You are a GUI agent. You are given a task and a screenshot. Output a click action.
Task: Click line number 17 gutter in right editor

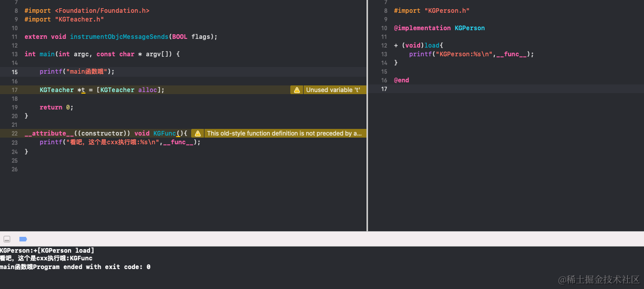[384, 89]
